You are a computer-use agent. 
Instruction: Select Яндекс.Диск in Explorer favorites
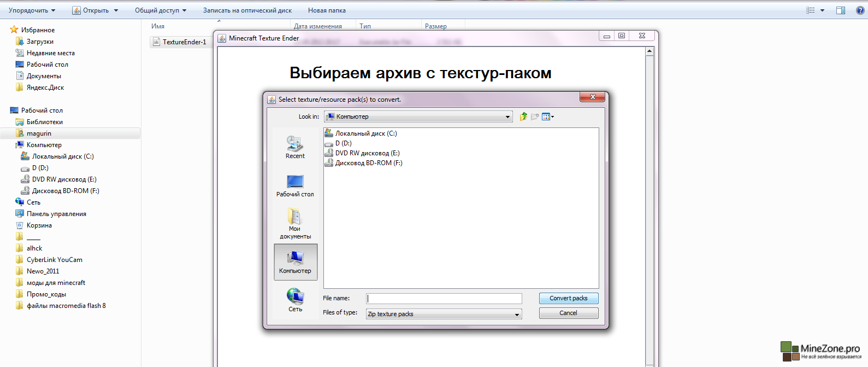(x=45, y=88)
